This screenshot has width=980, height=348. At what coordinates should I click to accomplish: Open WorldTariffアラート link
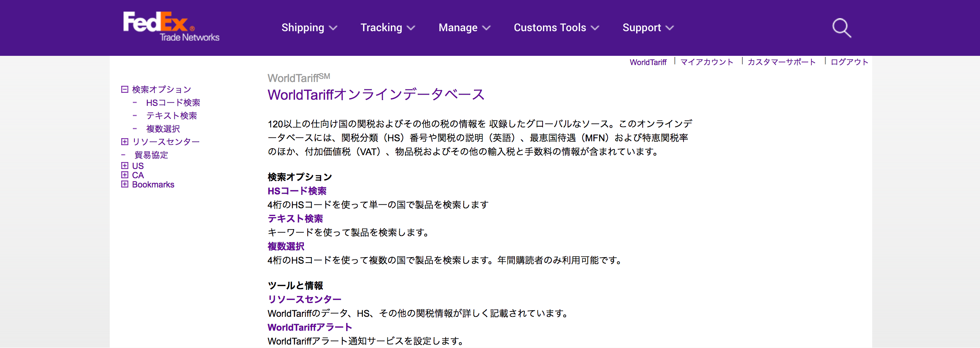pyautogui.click(x=310, y=327)
